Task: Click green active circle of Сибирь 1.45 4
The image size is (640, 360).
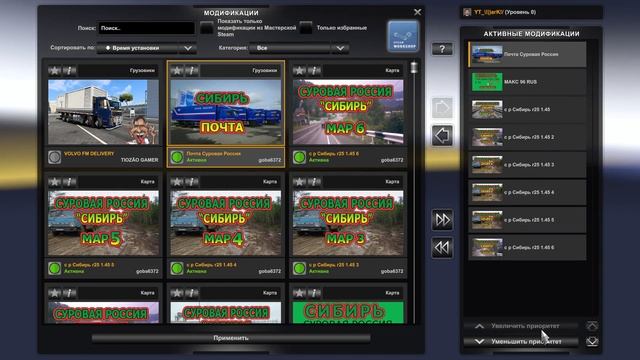Action: [x=177, y=268]
